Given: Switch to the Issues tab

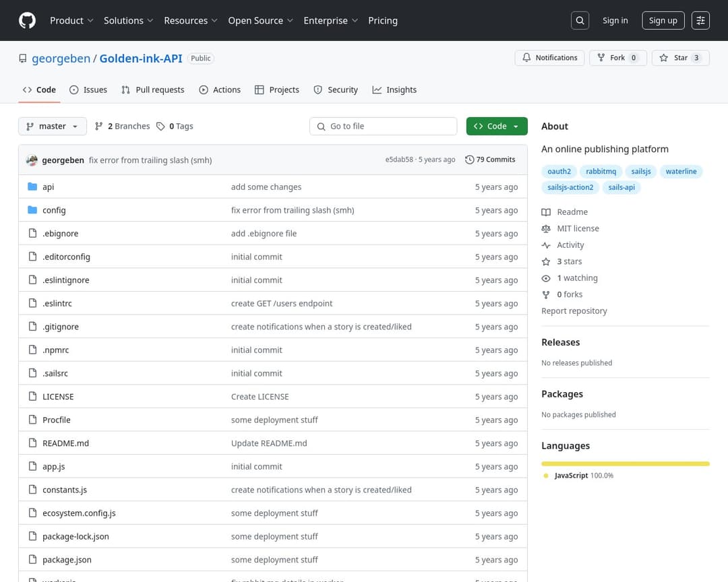Looking at the screenshot, I should (88, 90).
